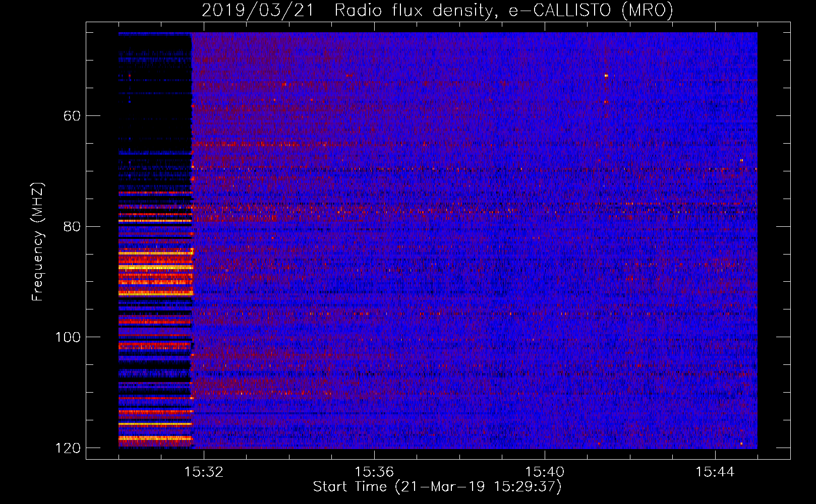This screenshot has height=504, width=816.
Task: Click the plot title '2019/03/21 Radio flux density'
Action: pyautogui.click(x=437, y=10)
